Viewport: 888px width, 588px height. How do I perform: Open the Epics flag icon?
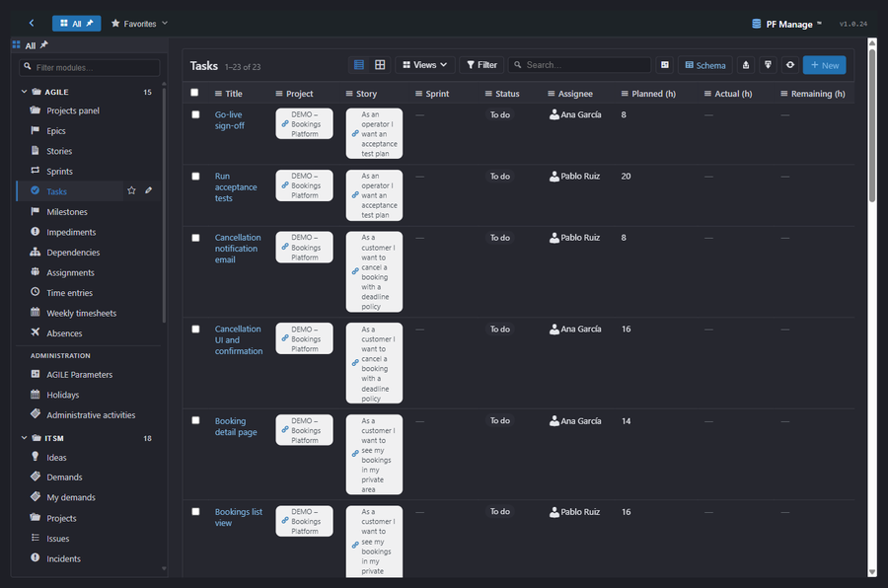pyautogui.click(x=36, y=130)
